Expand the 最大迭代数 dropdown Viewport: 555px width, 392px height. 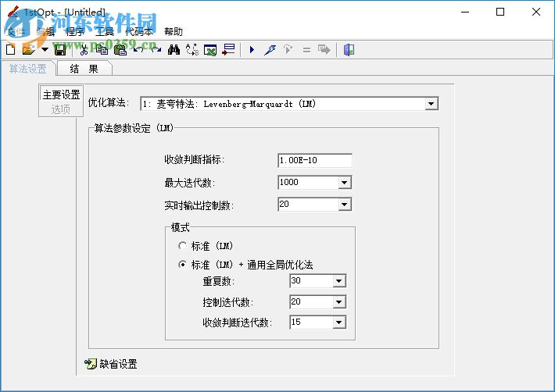pos(344,183)
